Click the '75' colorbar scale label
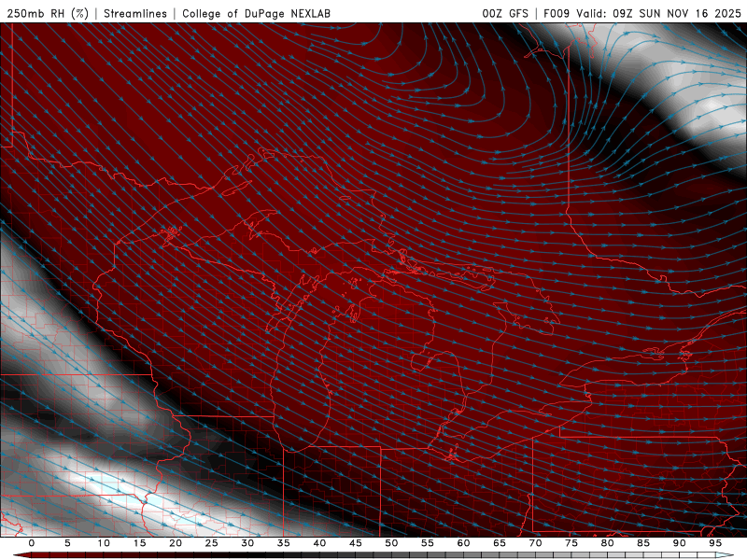 tap(571, 543)
